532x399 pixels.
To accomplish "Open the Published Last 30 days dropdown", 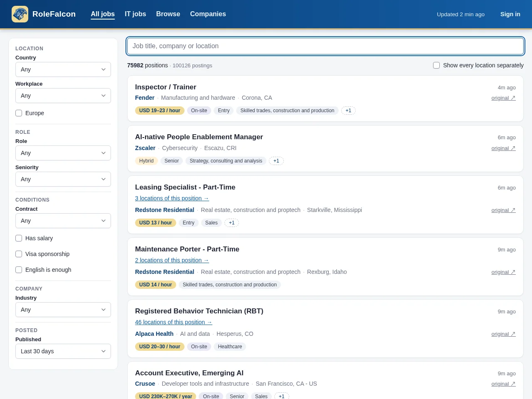I will click(x=63, y=351).
